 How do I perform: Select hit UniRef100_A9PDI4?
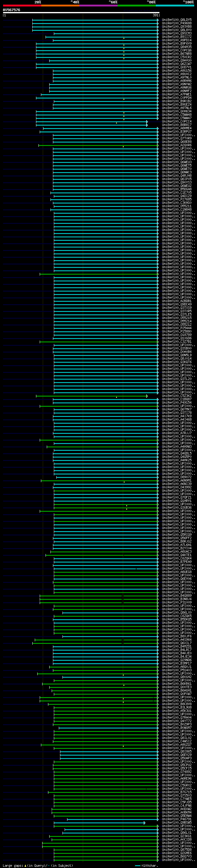177,40
